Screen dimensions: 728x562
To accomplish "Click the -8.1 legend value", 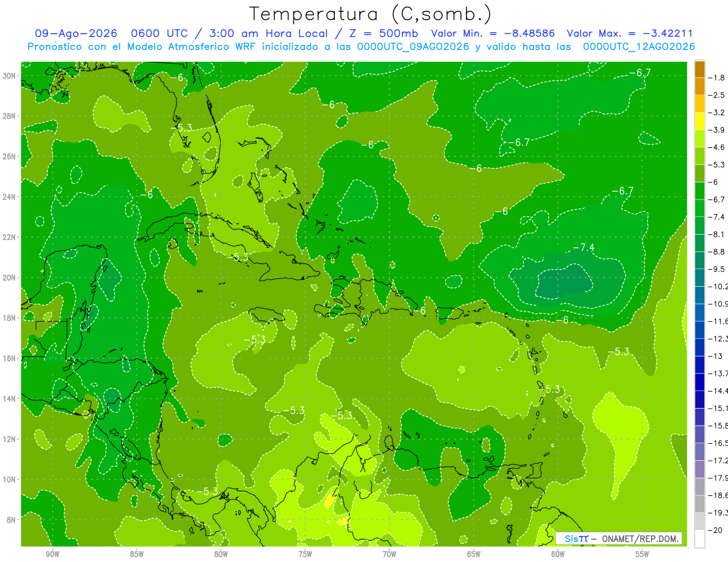I will 716,235.
